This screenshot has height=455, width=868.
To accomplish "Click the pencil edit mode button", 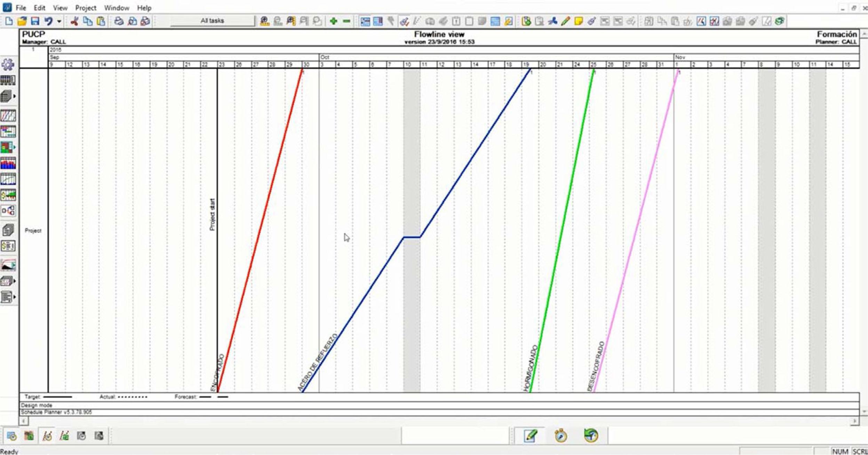I will click(x=530, y=436).
